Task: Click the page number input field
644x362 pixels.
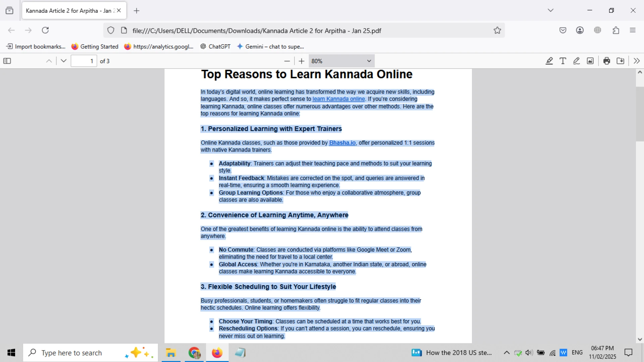Action: click(x=84, y=61)
